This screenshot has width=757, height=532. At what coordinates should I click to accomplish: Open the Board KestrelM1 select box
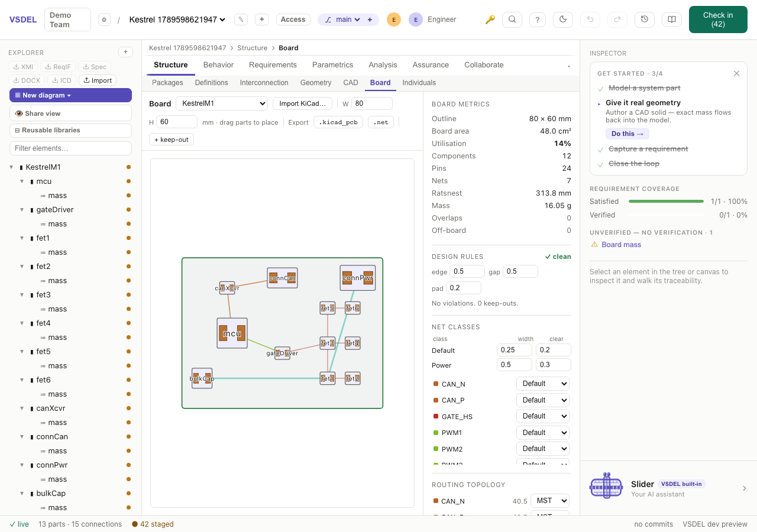coord(222,103)
